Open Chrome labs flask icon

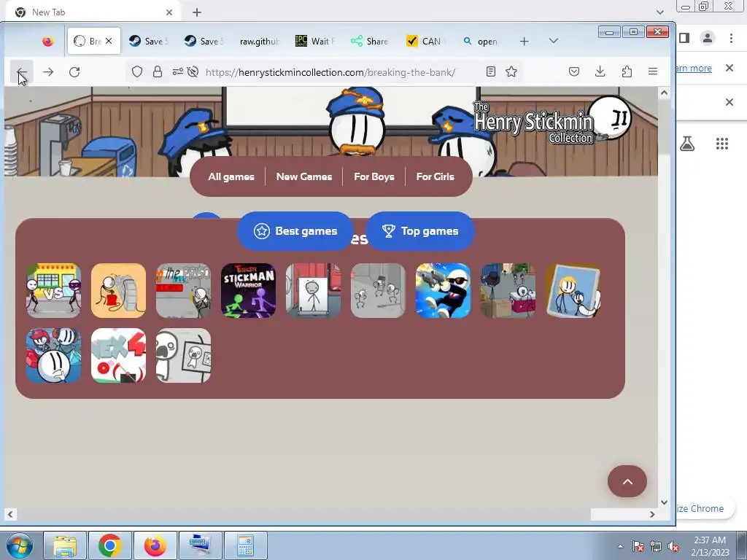pos(687,144)
